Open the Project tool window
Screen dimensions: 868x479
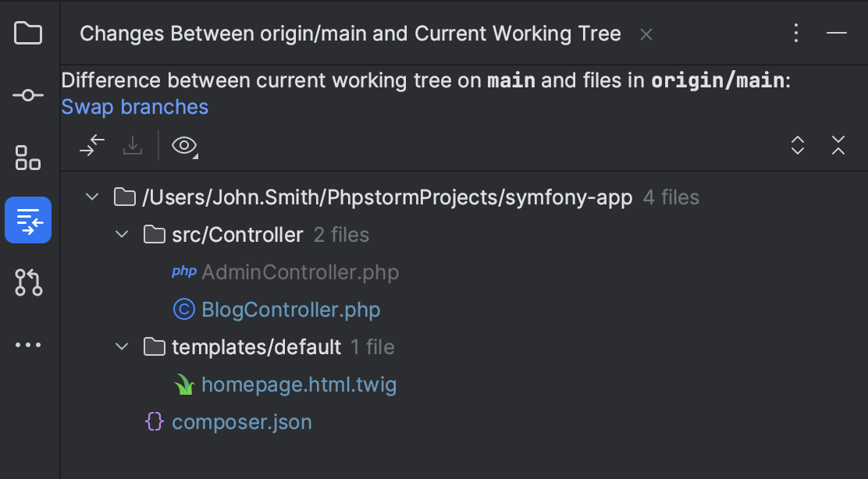click(x=28, y=33)
